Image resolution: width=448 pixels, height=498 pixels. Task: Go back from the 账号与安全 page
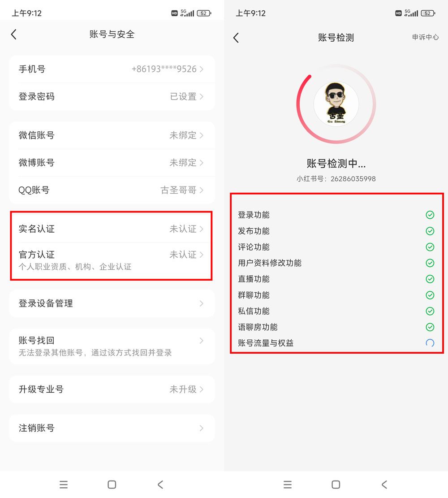(x=13, y=35)
